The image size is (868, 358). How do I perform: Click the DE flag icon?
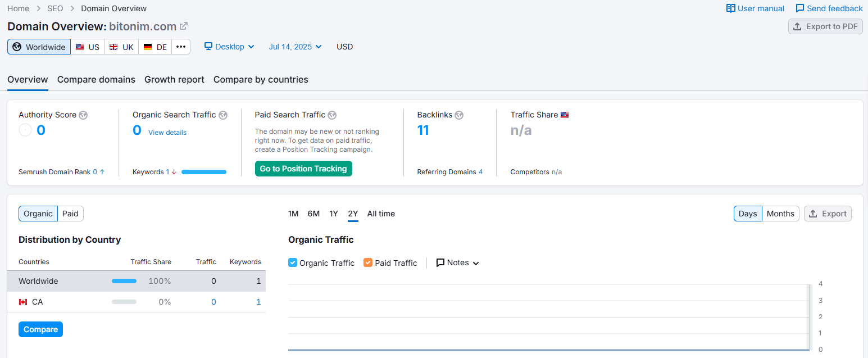point(148,47)
